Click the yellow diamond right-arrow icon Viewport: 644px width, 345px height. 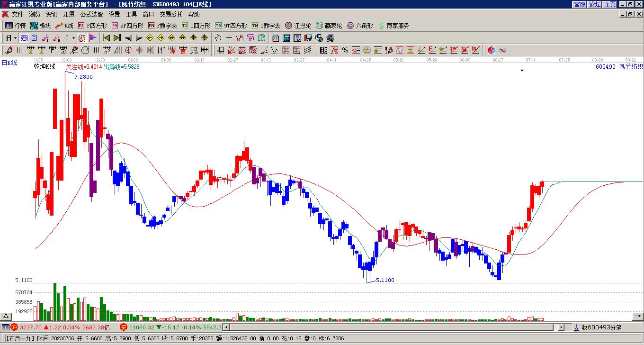[x=161, y=38]
